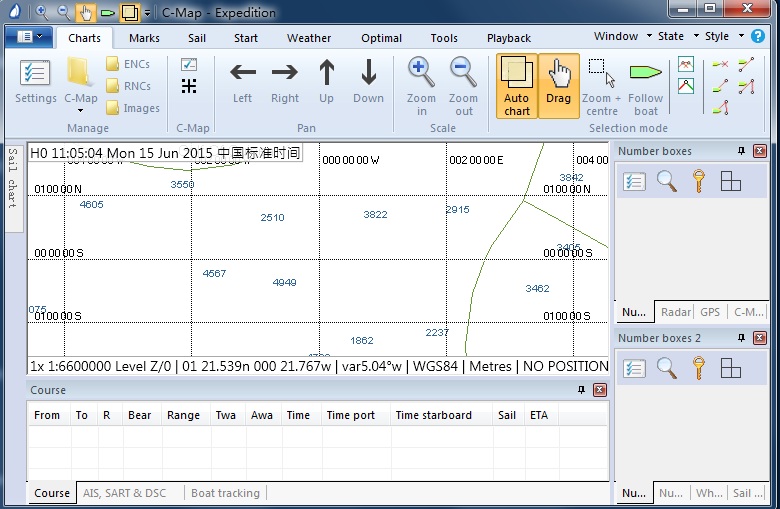Choose the Zoom + centre selection tool
The width and height of the screenshot is (780, 509).
tap(601, 80)
